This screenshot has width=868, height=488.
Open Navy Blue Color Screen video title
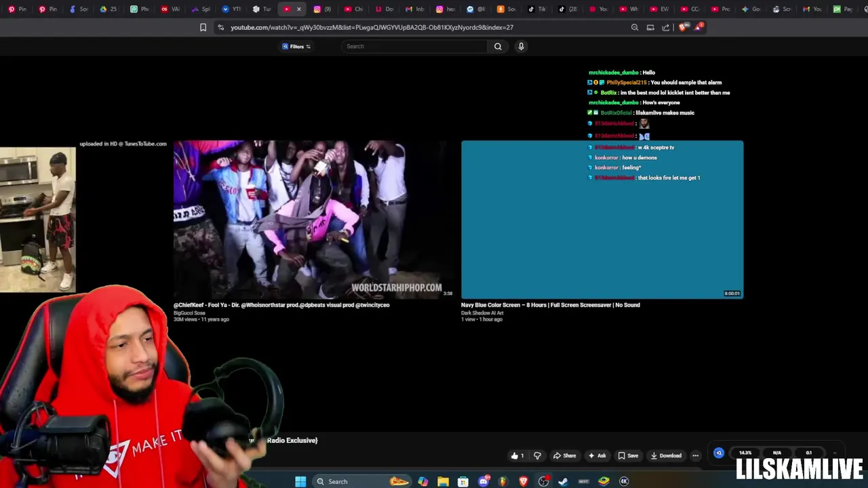(551, 305)
